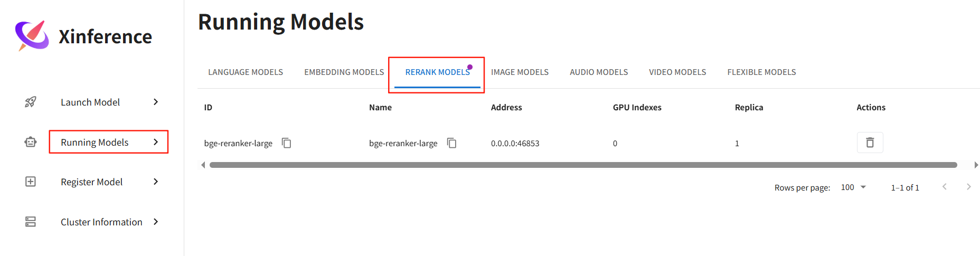The image size is (980, 256).
Task: Open the Running Models menu item
Action: 95,142
